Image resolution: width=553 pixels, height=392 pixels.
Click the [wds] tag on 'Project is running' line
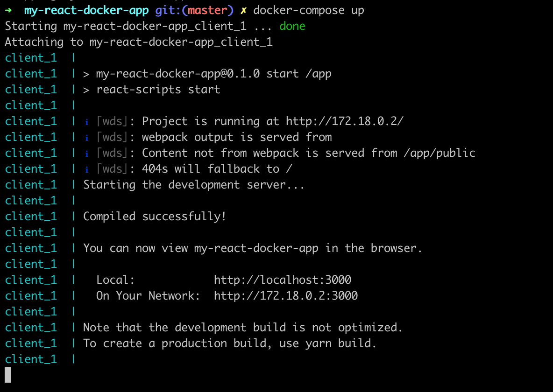(112, 121)
